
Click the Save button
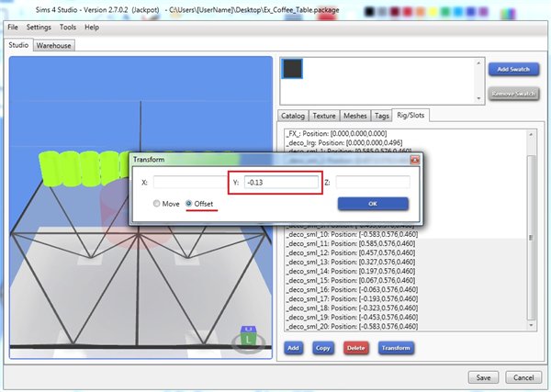(x=483, y=376)
